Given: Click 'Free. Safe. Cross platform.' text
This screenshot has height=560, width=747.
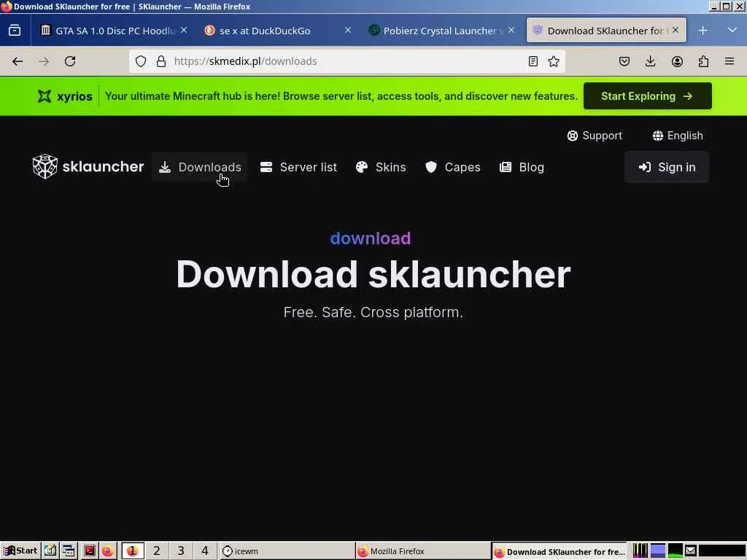Looking at the screenshot, I should 373,312.
